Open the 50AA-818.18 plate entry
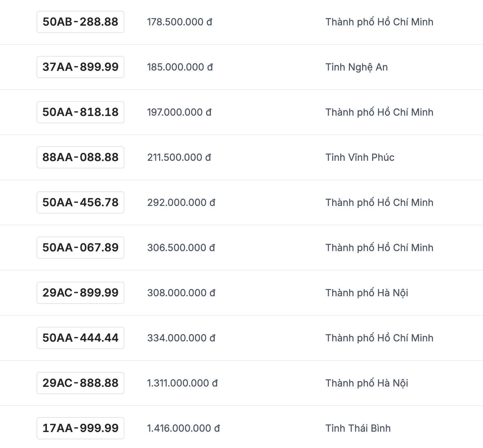Screen dimensions: 483x448 click(80, 112)
